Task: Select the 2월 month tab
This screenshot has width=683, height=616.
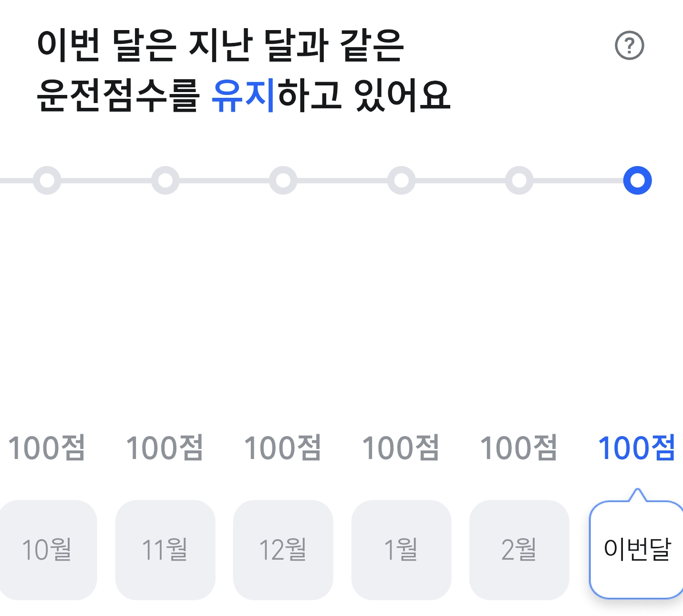Action: pyautogui.click(x=519, y=550)
